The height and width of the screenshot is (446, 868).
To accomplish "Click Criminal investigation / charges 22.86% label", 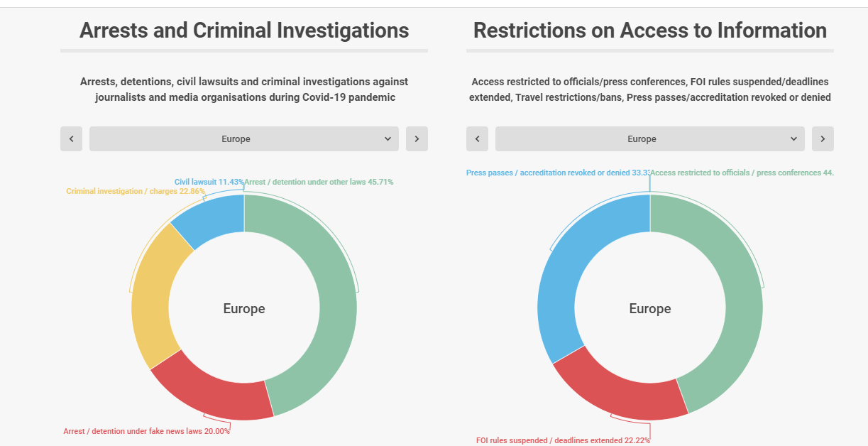I will click(x=136, y=191).
